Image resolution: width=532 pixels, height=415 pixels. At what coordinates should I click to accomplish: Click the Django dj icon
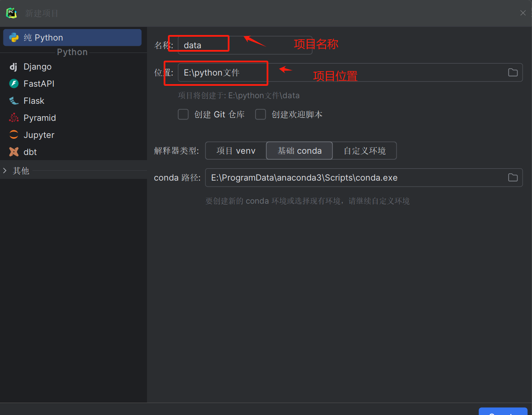pos(14,67)
